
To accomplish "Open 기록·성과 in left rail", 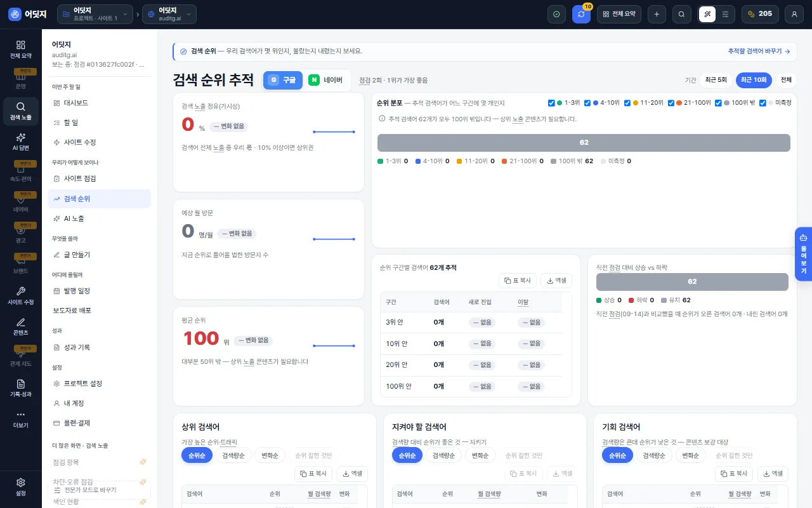I will pyautogui.click(x=20, y=388).
